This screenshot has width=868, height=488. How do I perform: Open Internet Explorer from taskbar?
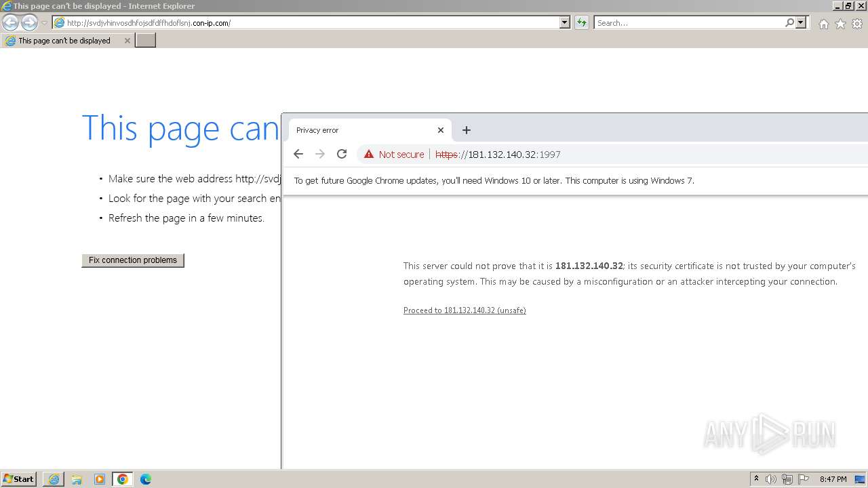[54, 479]
